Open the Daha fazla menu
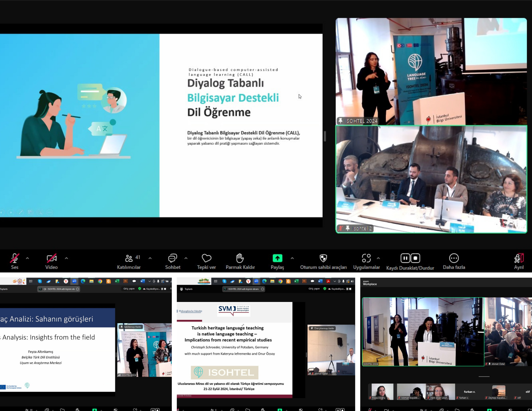 click(454, 258)
